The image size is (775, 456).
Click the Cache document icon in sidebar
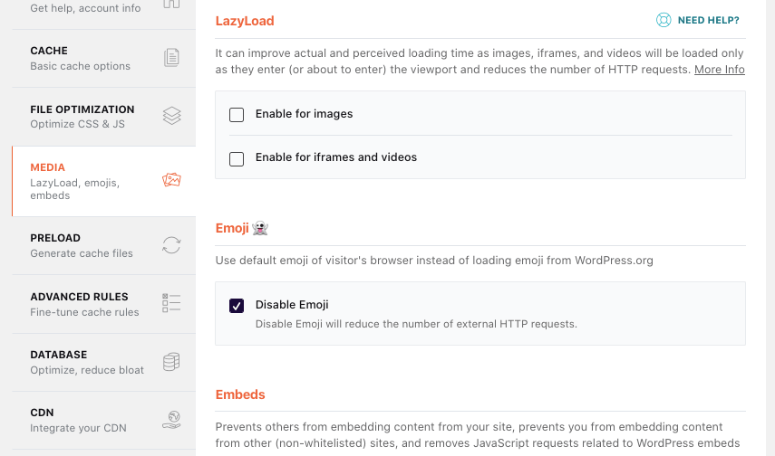coord(172,58)
